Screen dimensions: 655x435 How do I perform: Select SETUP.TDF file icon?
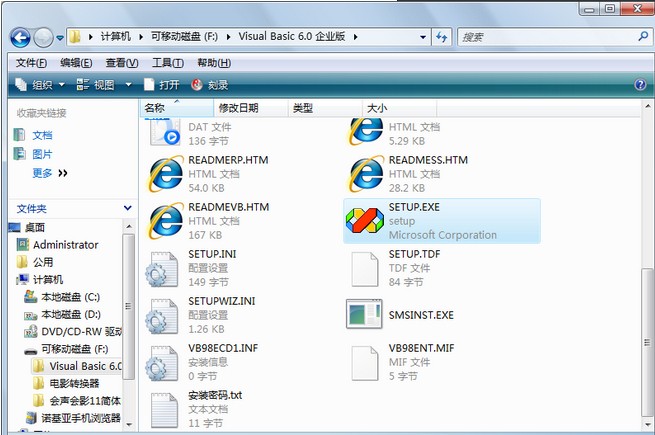tap(364, 269)
